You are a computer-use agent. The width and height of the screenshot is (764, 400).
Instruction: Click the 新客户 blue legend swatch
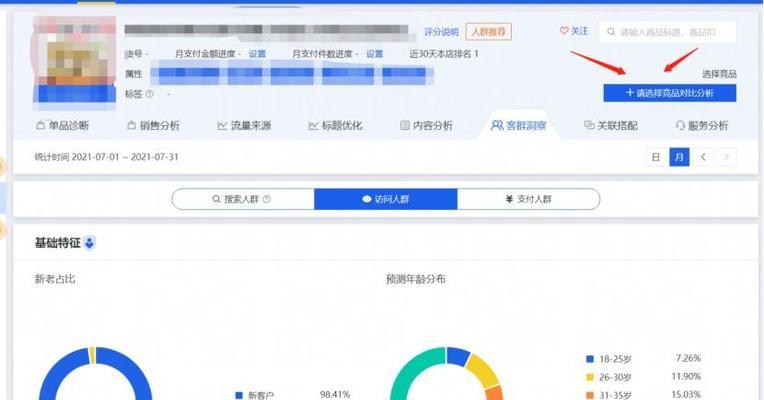click(x=239, y=395)
